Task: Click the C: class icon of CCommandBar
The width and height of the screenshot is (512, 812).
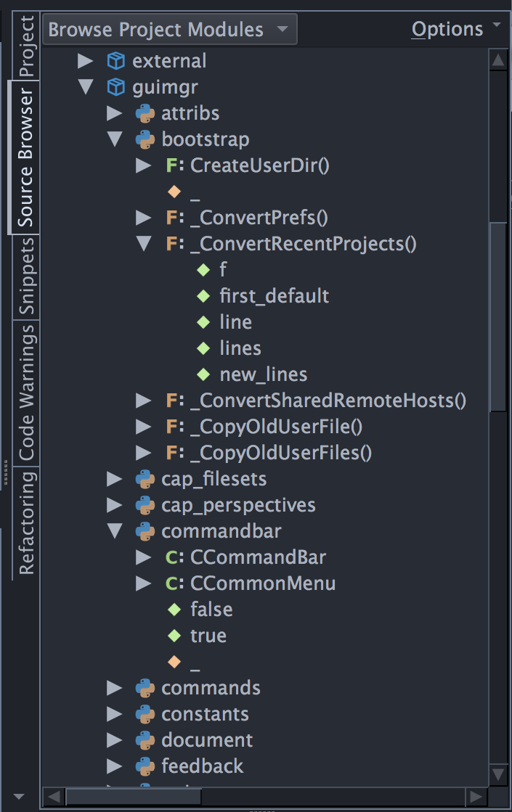Action: tap(174, 557)
